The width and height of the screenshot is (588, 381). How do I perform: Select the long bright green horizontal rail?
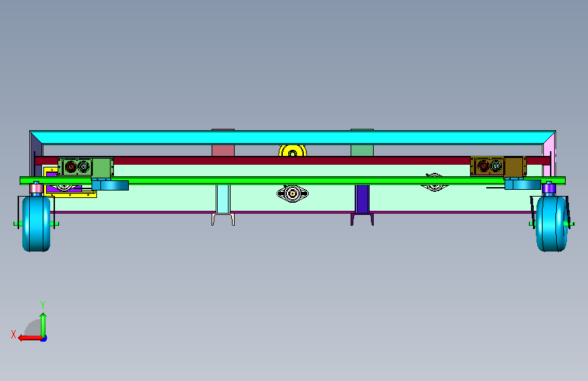coord(292,181)
